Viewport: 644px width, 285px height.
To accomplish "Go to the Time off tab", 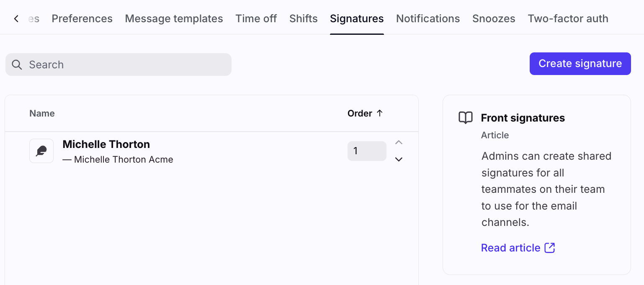I will [x=256, y=19].
